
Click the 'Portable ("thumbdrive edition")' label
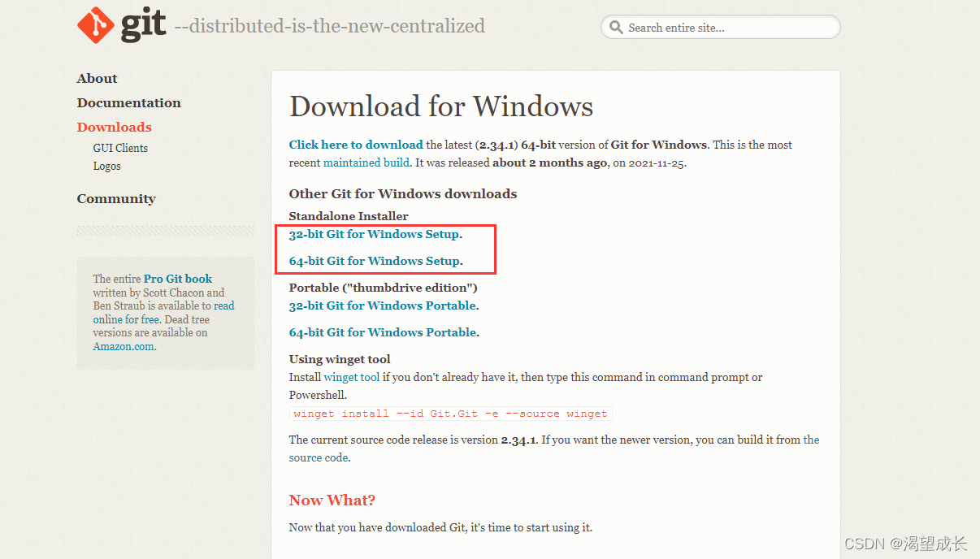coord(384,288)
